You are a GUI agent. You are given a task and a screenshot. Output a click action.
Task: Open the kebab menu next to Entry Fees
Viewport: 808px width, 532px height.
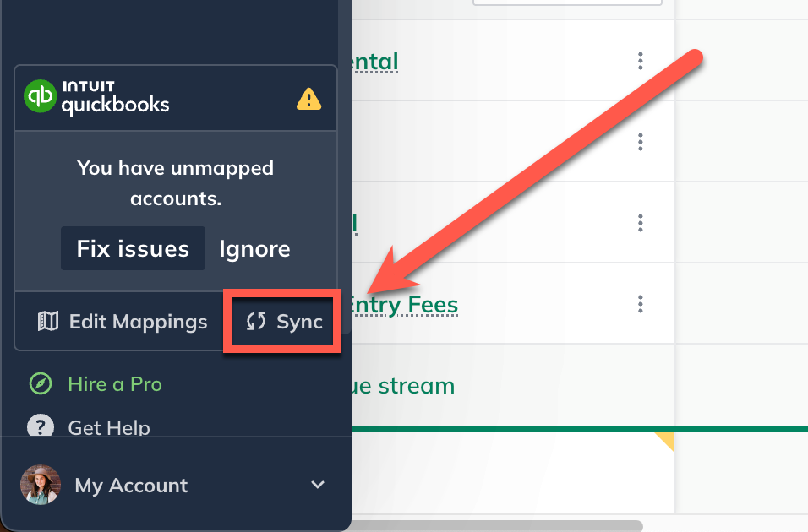640,305
